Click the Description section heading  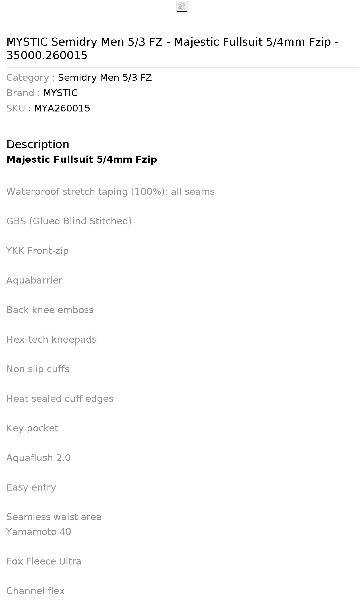(x=38, y=144)
